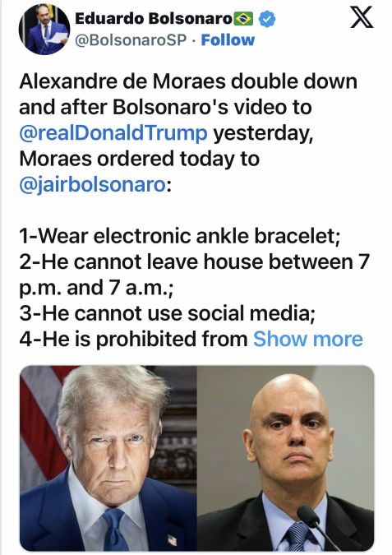This screenshot has height=555, width=392.
Task: Open the @jairbolsonaro mention
Action: [x=92, y=184]
